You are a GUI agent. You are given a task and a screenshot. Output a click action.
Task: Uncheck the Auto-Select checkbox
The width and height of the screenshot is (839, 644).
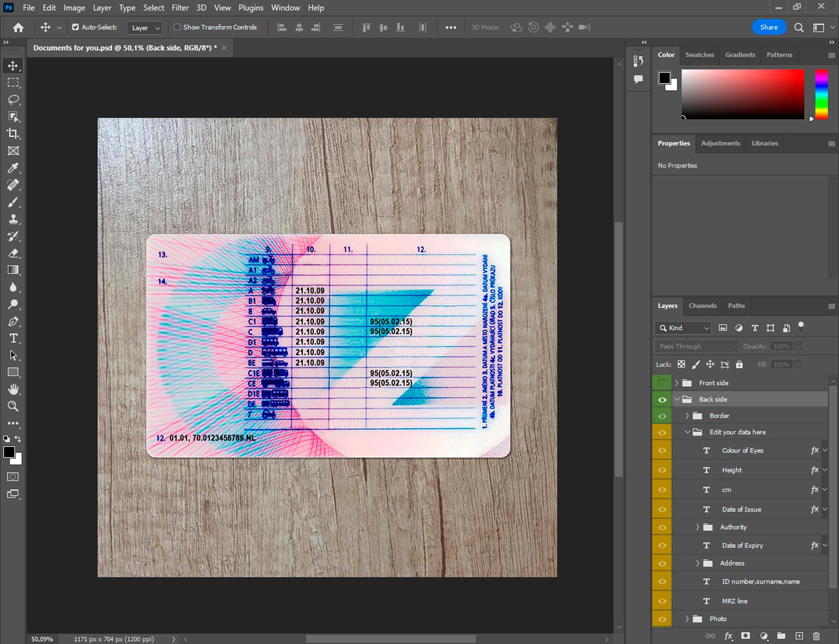point(76,27)
